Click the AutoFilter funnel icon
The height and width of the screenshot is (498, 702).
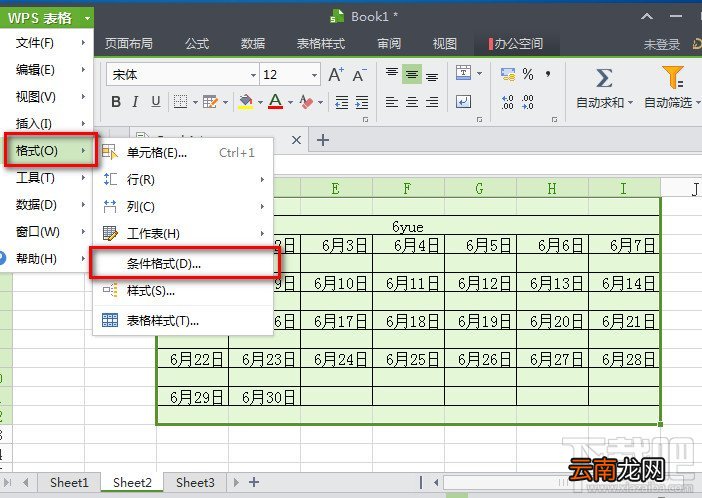[x=672, y=77]
